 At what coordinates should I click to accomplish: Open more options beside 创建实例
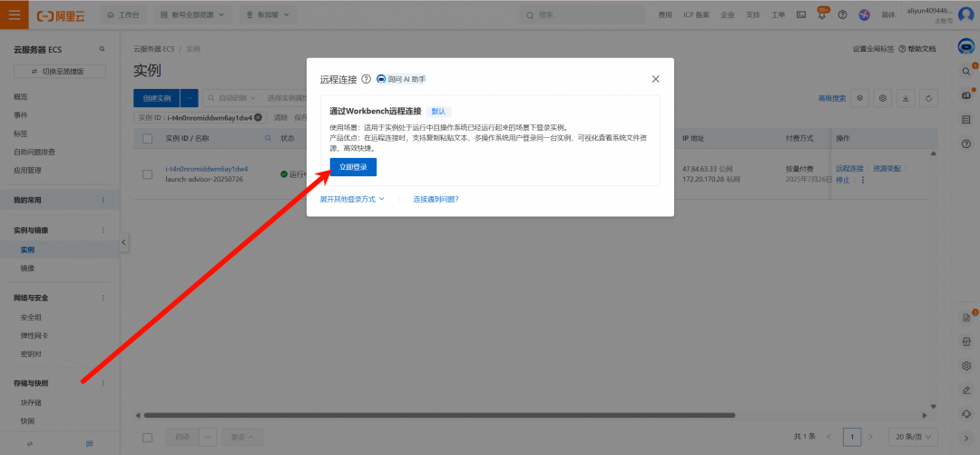pyautogui.click(x=189, y=98)
